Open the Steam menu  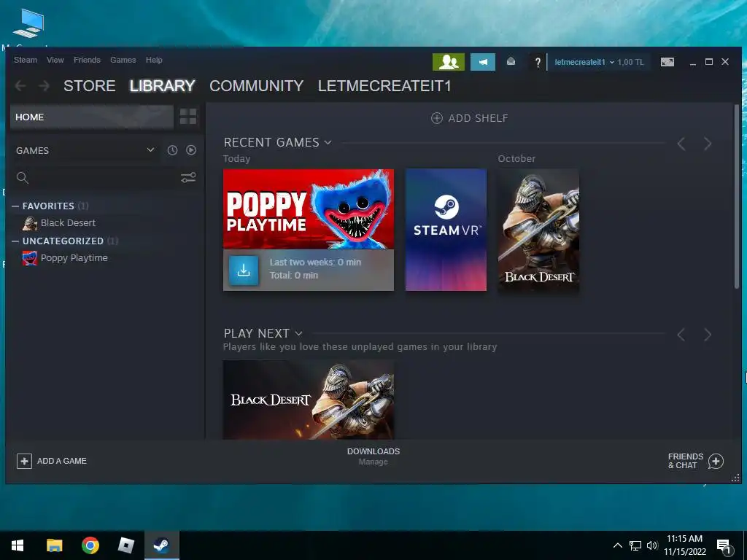26,60
